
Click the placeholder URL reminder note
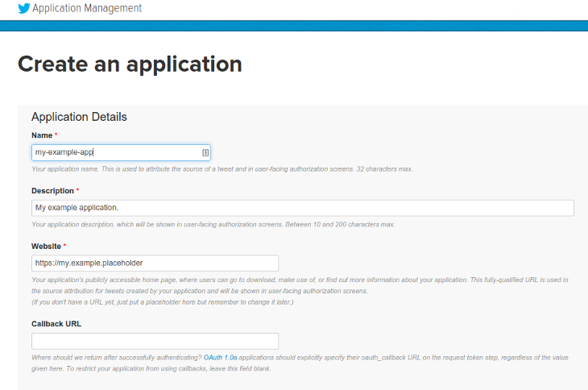click(x=163, y=302)
